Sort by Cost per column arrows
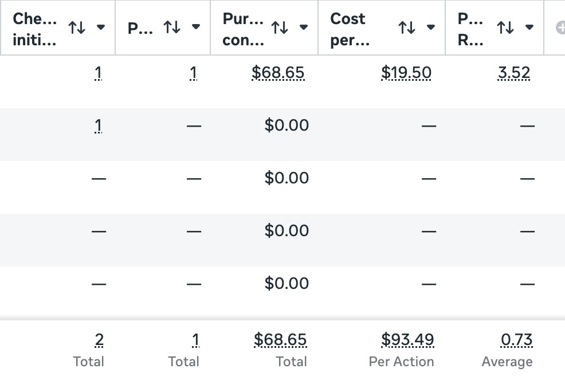The height and width of the screenshot is (392, 565). (x=407, y=27)
